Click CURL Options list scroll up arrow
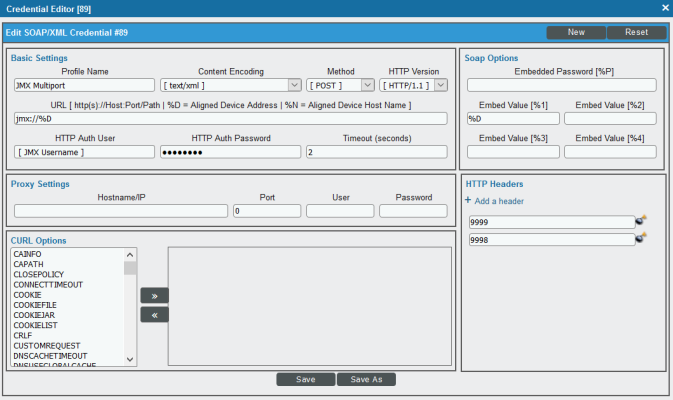This screenshot has width=673, height=400. (130, 255)
